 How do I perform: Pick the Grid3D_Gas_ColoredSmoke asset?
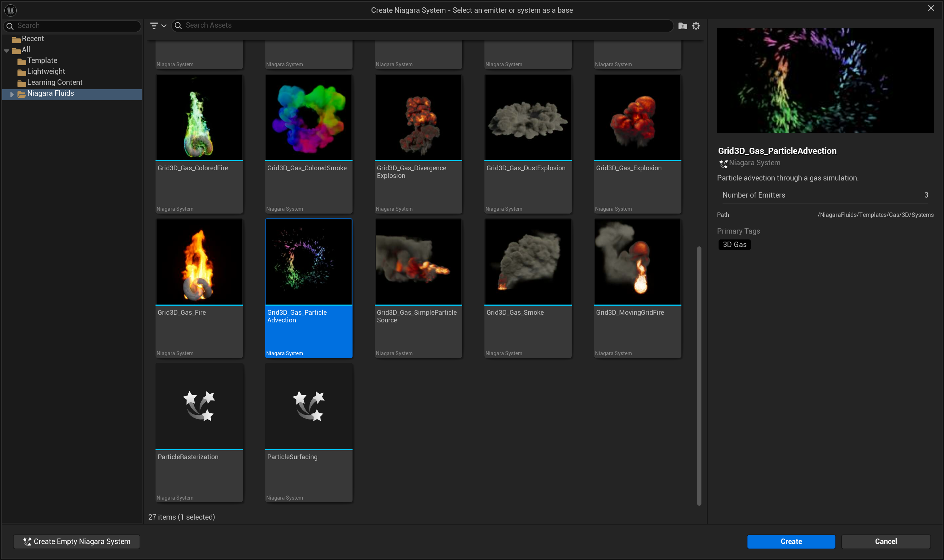pos(308,118)
